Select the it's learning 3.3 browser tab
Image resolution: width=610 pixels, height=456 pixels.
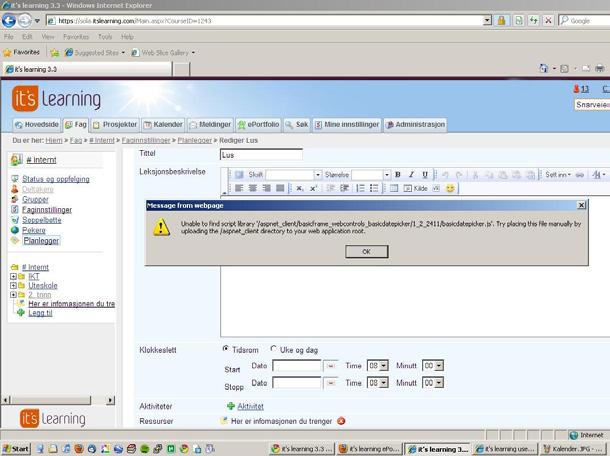click(88, 69)
